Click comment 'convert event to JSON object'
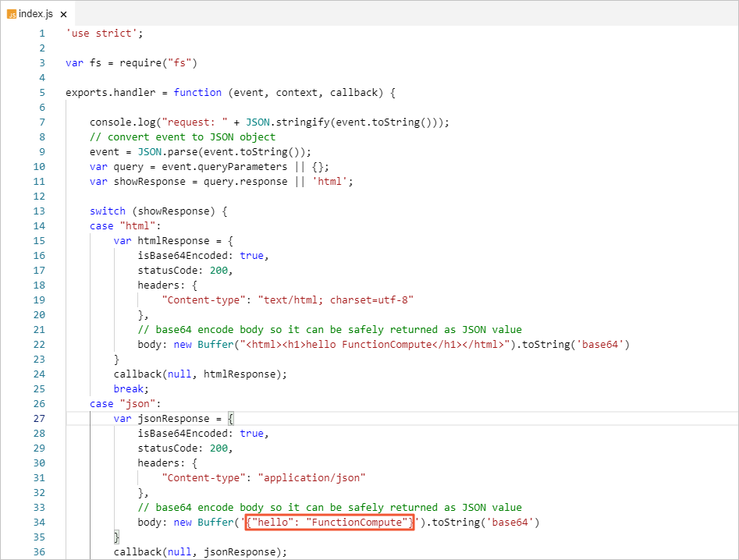This screenshot has height=560, width=739. point(183,137)
